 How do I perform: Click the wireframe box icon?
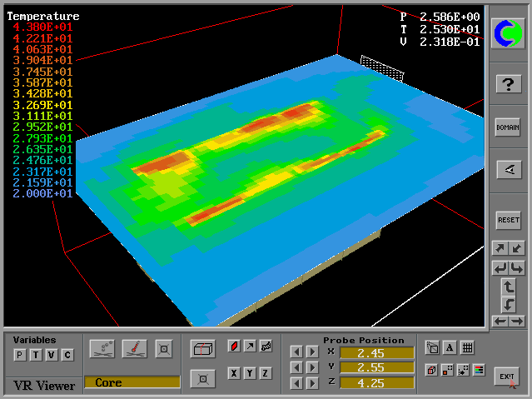click(x=201, y=348)
